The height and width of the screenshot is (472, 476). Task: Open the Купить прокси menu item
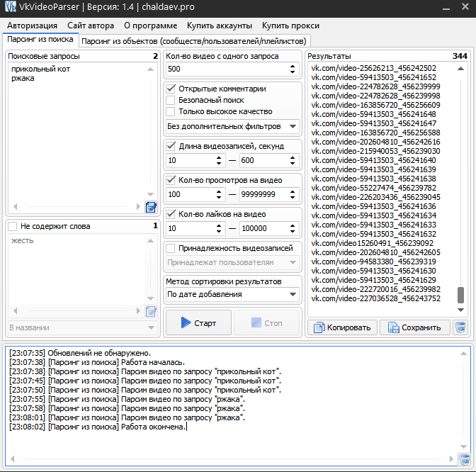[x=289, y=26]
